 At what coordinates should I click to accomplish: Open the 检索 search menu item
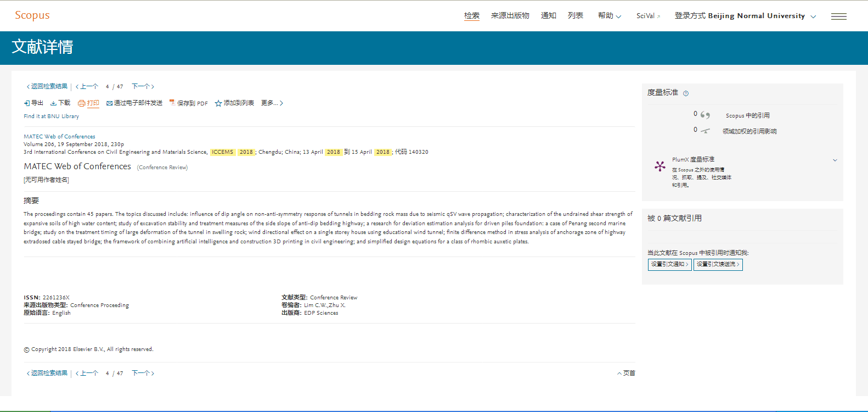point(472,16)
